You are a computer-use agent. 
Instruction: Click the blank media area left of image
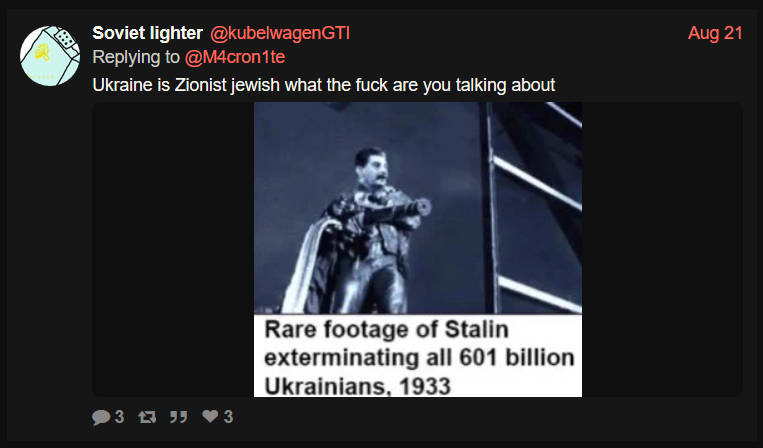[173, 250]
